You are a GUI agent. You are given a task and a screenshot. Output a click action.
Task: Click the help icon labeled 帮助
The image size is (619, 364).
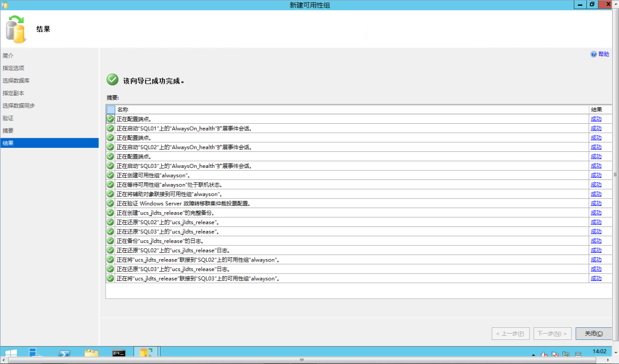coord(593,54)
